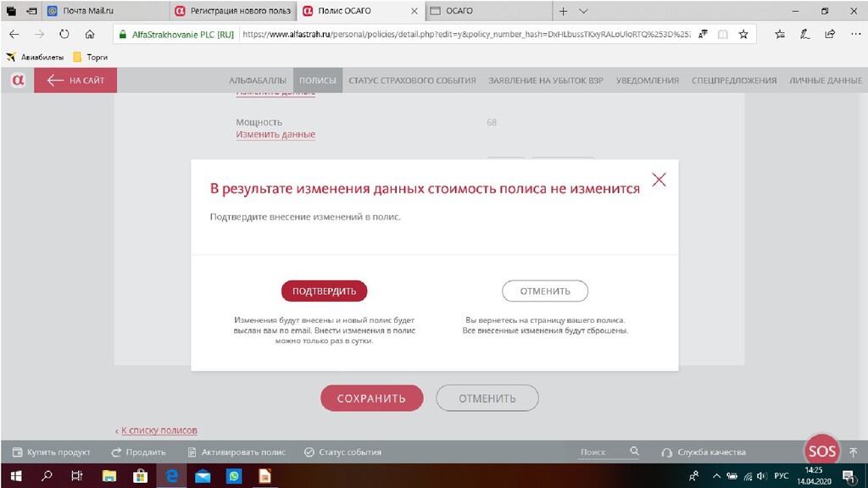Click the search magnifier icon in bottom bar
Screen dimensions: 868x488
coord(634,452)
